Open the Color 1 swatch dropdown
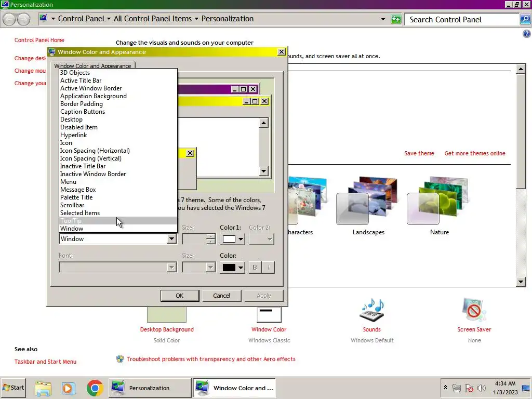The width and height of the screenshot is (532, 399). coord(232,239)
